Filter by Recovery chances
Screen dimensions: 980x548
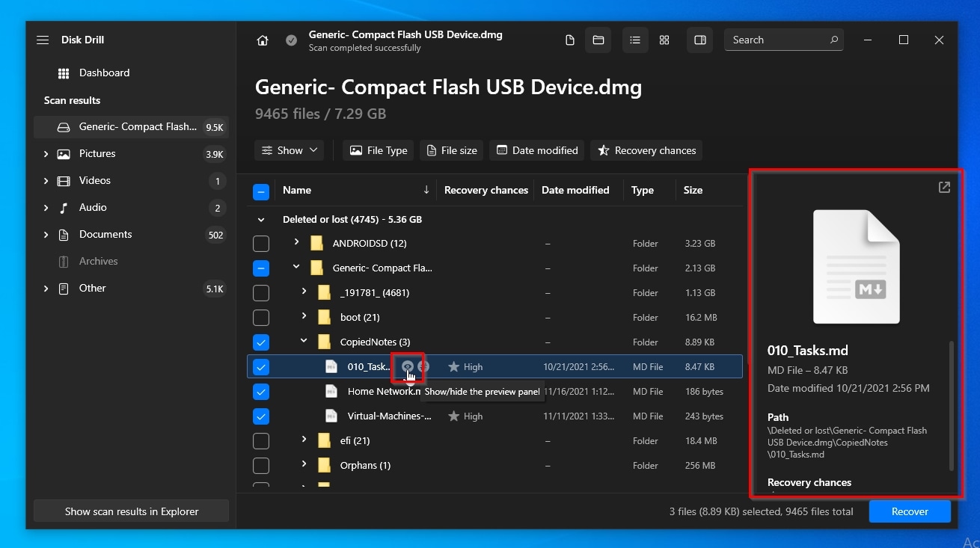[x=646, y=150]
